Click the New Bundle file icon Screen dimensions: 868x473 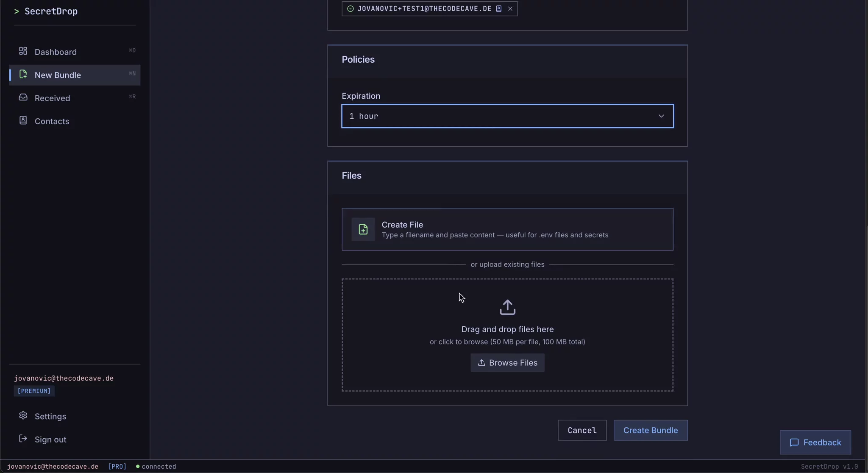(x=23, y=75)
